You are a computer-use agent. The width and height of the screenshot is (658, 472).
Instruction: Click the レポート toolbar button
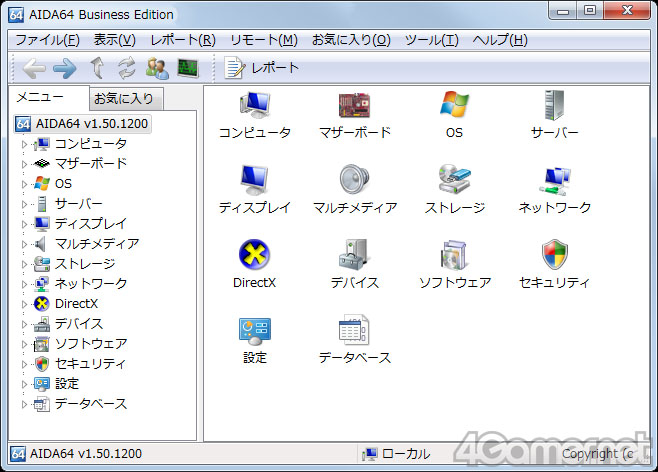coord(261,68)
